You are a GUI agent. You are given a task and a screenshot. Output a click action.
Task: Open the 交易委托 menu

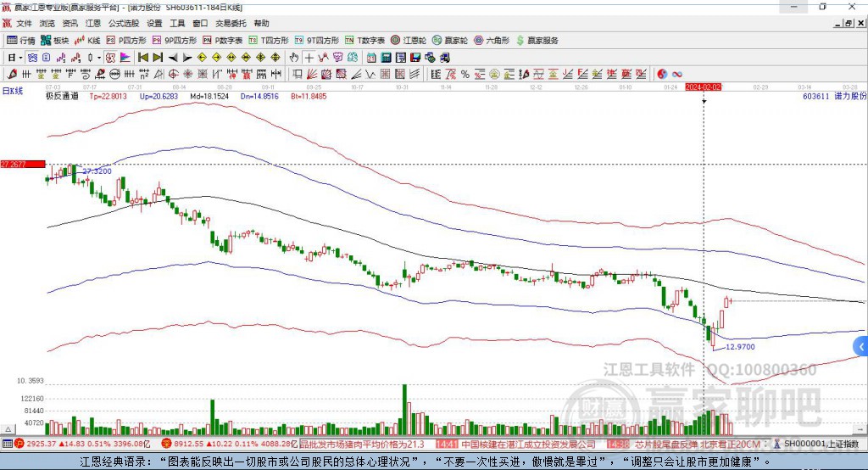[231, 23]
